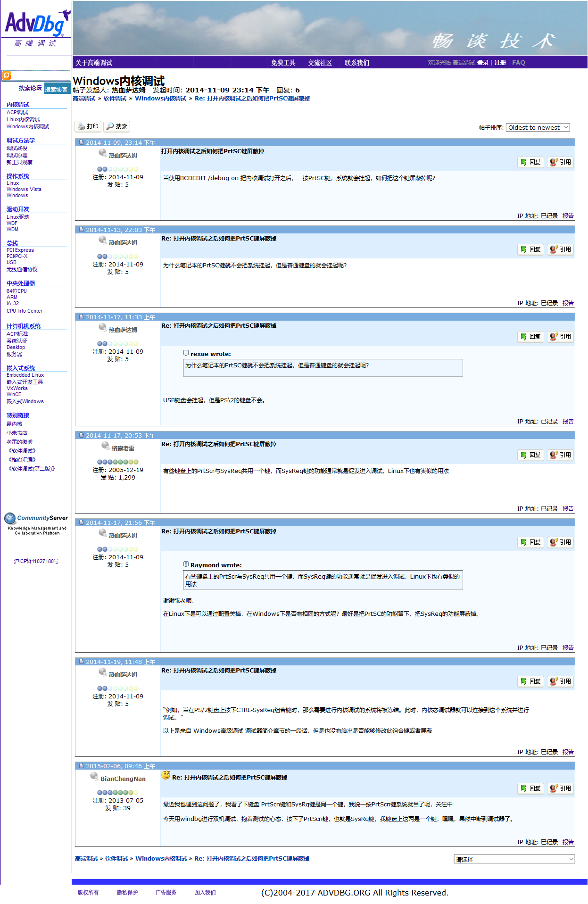Image resolution: width=588 pixels, height=904 pixels.
Task: Open the PCI Express sidebar link
Action: [20, 250]
